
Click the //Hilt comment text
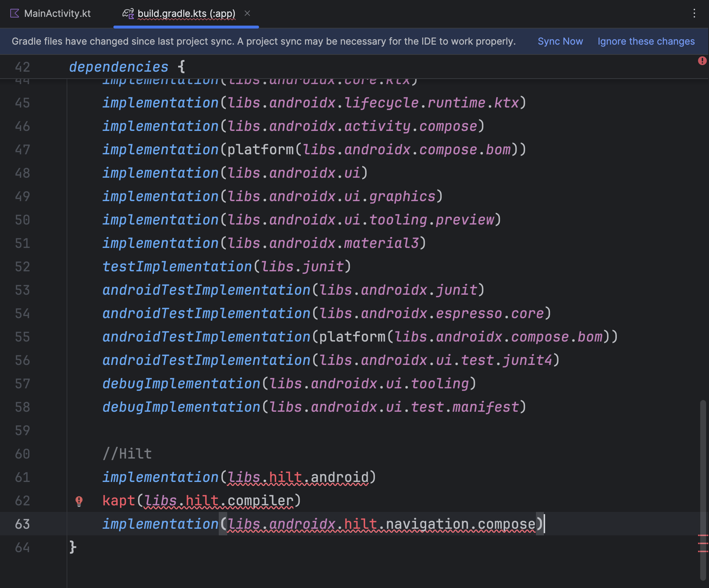click(x=127, y=454)
